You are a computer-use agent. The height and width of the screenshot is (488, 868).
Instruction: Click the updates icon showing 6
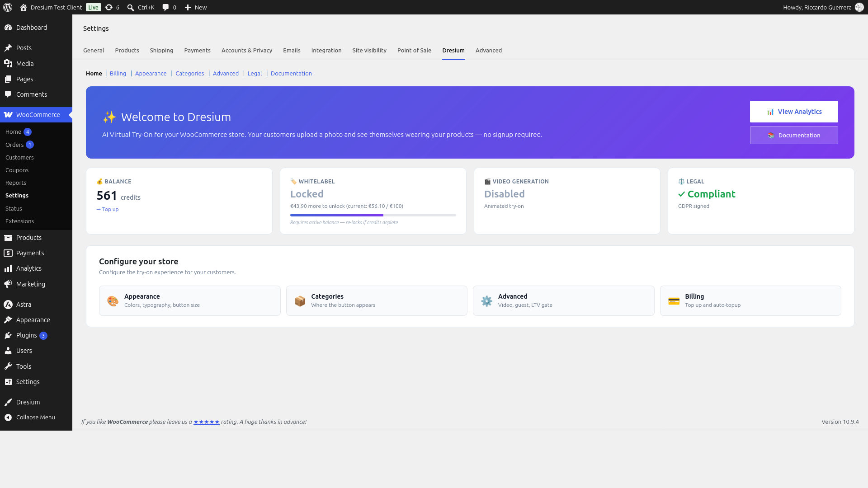point(109,7)
